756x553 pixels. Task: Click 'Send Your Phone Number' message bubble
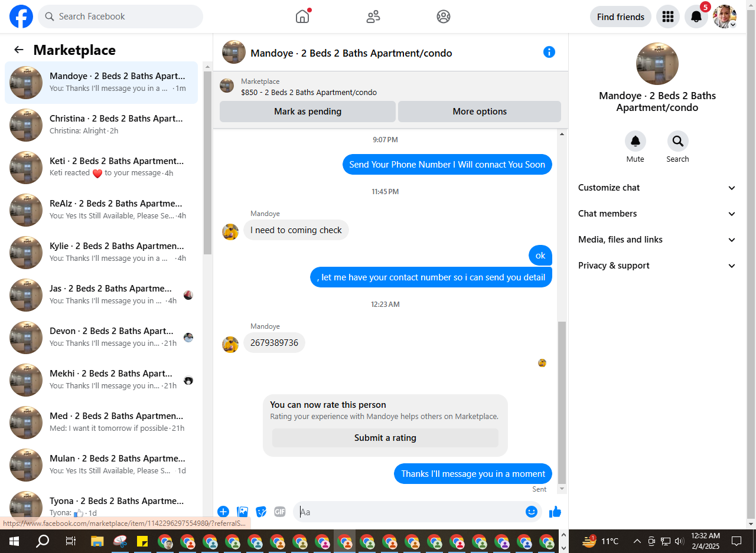[447, 165]
